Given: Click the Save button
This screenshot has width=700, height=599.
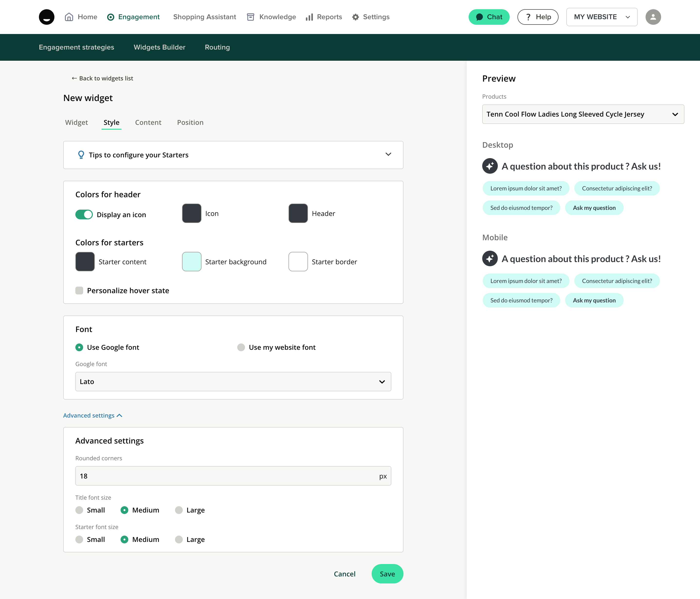Looking at the screenshot, I should [387, 574].
